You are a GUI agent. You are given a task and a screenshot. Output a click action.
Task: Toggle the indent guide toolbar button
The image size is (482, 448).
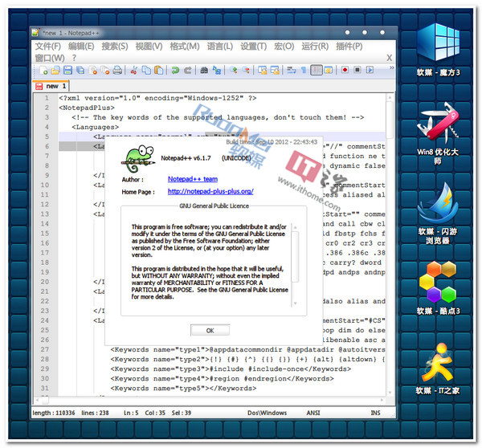click(x=316, y=71)
